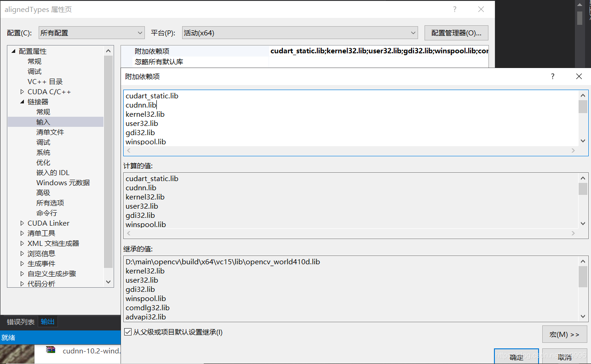The height and width of the screenshot is (364, 591).
Task: Click cudnn-10.2-wind file name
Action: pyautogui.click(x=92, y=351)
